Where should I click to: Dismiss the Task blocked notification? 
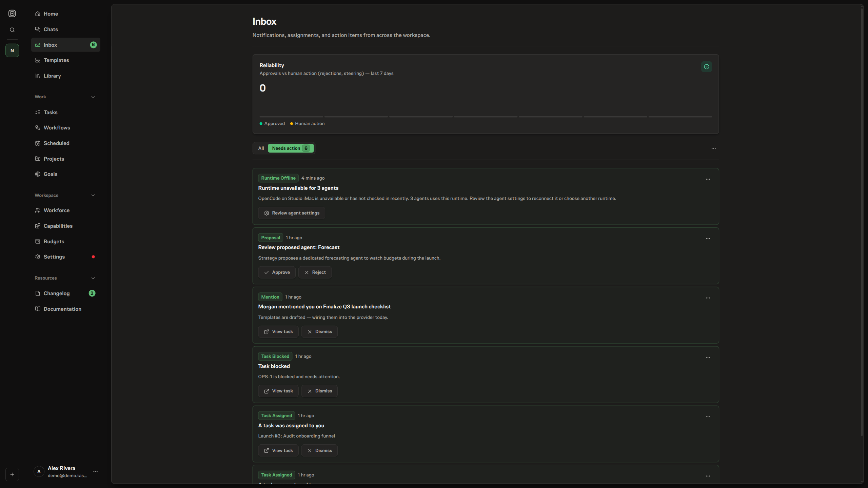point(319,391)
